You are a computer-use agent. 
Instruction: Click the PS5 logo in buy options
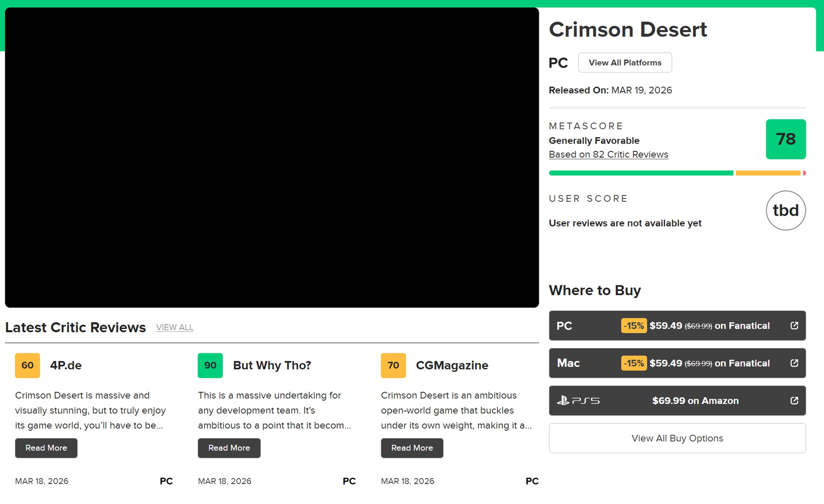tap(578, 401)
